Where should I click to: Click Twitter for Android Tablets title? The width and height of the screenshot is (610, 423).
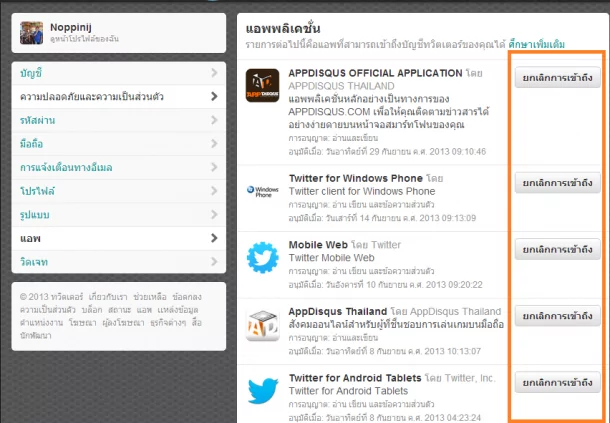pyautogui.click(x=355, y=378)
